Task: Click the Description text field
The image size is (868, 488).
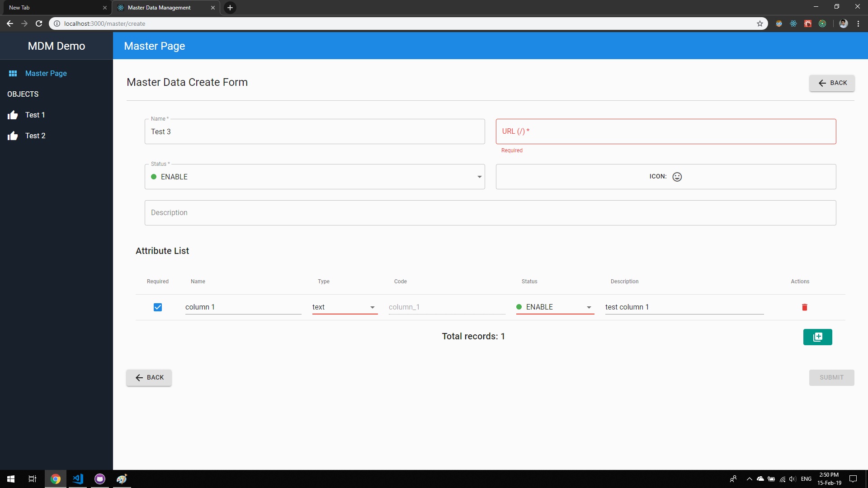Action: click(x=490, y=213)
